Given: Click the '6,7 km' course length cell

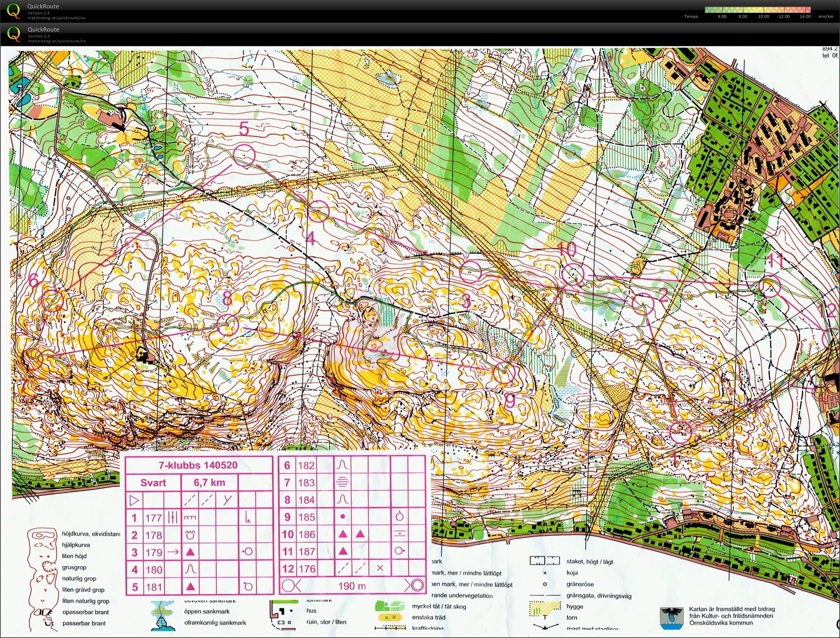Looking at the screenshot, I should point(209,483).
